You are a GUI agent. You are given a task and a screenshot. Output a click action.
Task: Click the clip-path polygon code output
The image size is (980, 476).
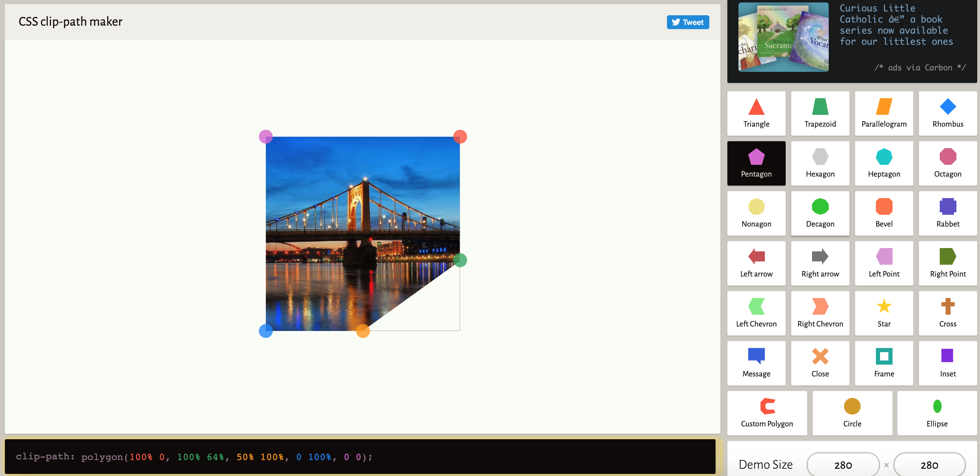click(194, 457)
